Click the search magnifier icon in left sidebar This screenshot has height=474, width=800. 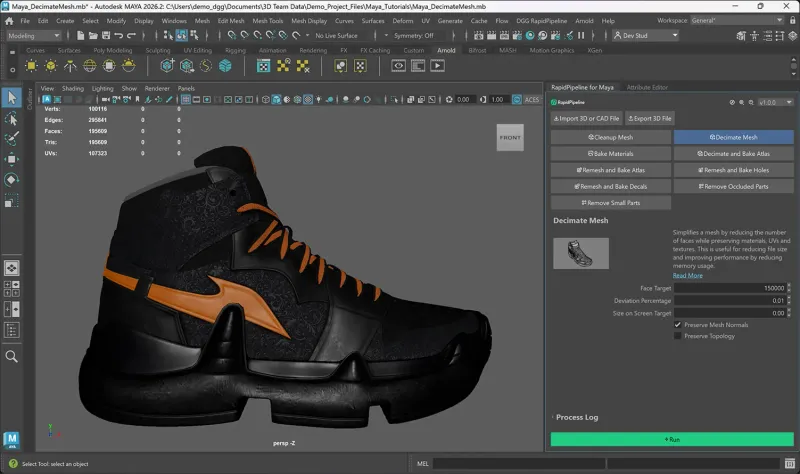pos(11,356)
